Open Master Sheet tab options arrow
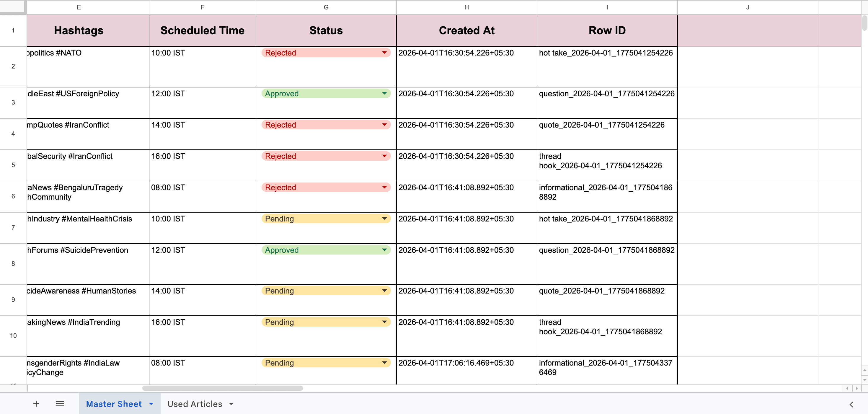 (x=151, y=404)
